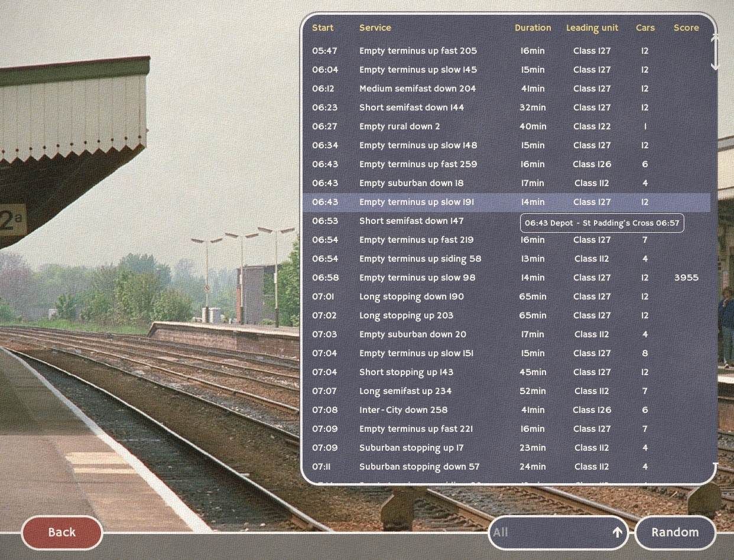Viewport: 734px width, 560px height.
Task: Click the up arrow in the All filter
Action: [x=618, y=532]
